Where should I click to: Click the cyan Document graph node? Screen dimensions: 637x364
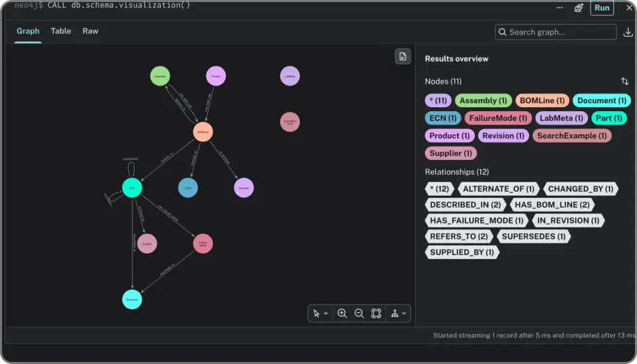click(x=132, y=300)
